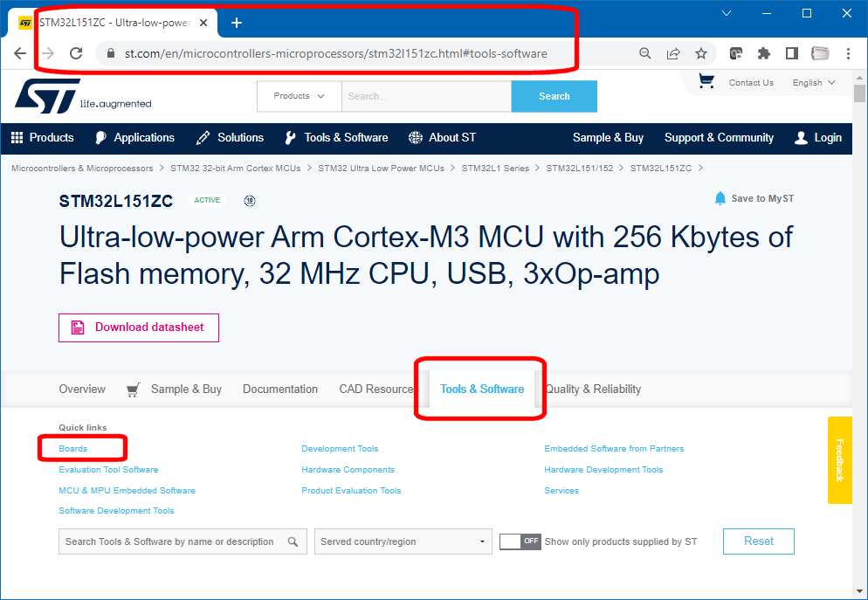Image resolution: width=868 pixels, height=600 pixels.
Task: Click the site Search text field
Action: point(427,96)
